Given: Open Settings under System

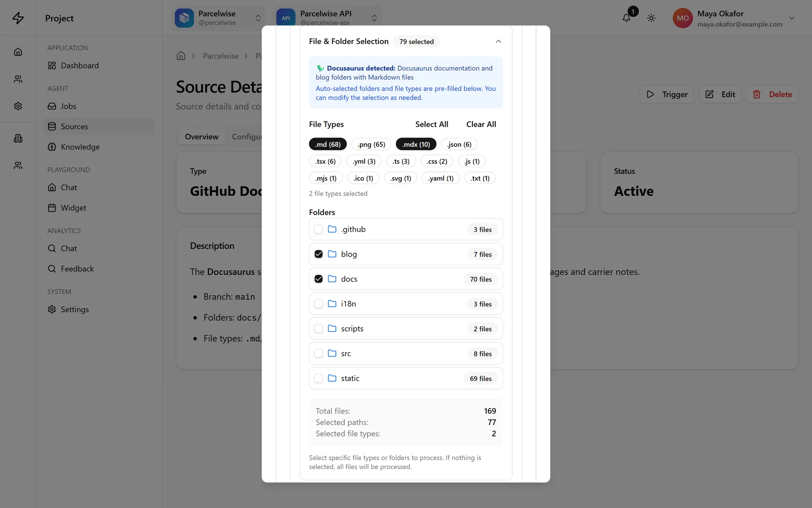Looking at the screenshot, I should click(x=99, y=309).
